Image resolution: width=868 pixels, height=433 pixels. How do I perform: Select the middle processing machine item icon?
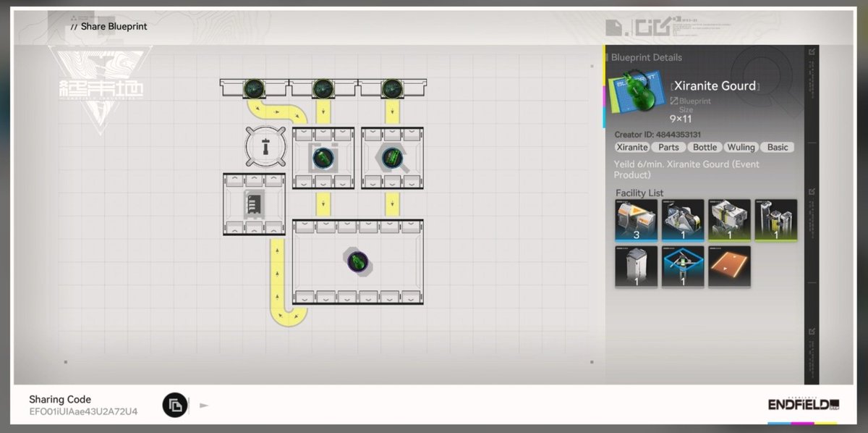pyautogui.click(x=323, y=158)
